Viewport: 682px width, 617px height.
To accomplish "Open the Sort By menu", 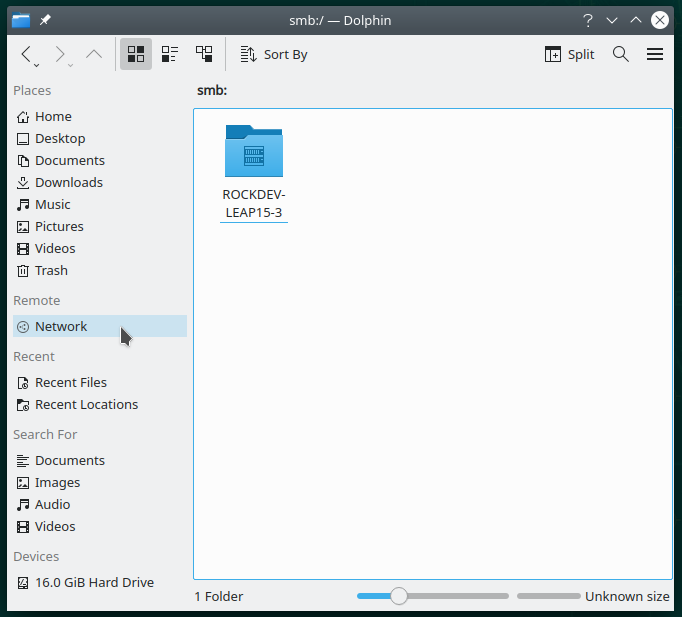I will tap(274, 54).
